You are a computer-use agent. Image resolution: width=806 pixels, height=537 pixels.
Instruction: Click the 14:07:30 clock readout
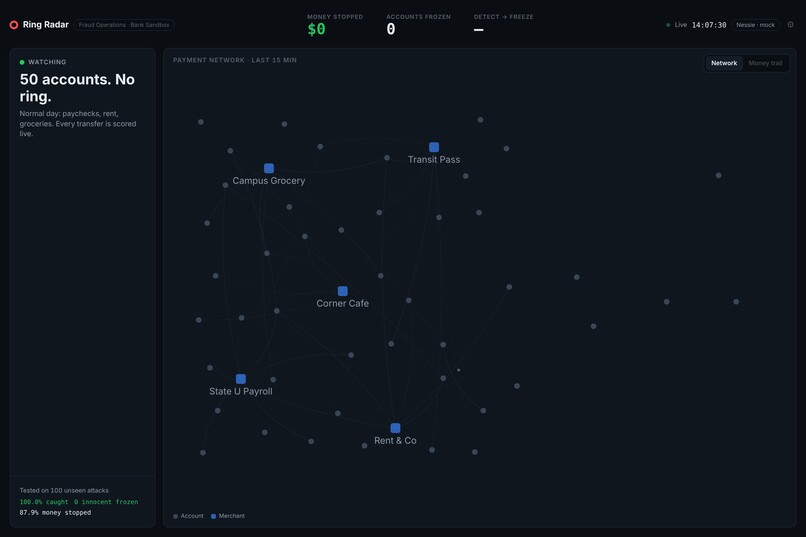(x=709, y=25)
